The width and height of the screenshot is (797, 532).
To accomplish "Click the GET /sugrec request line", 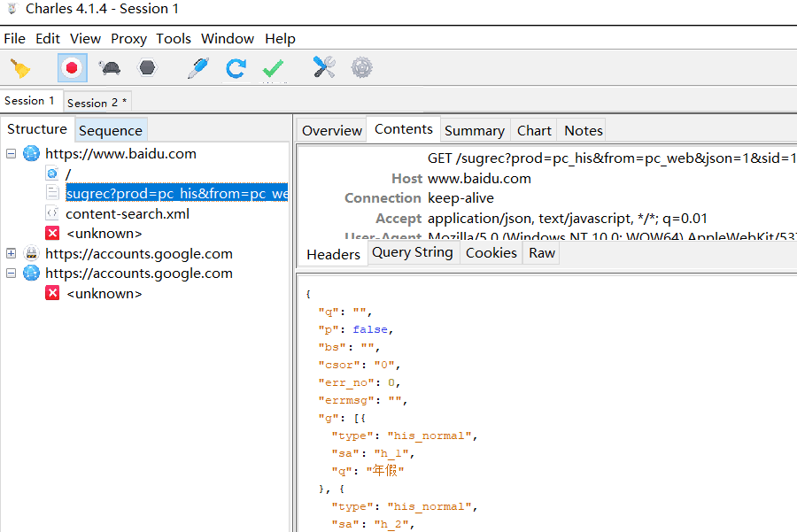I will [612, 158].
